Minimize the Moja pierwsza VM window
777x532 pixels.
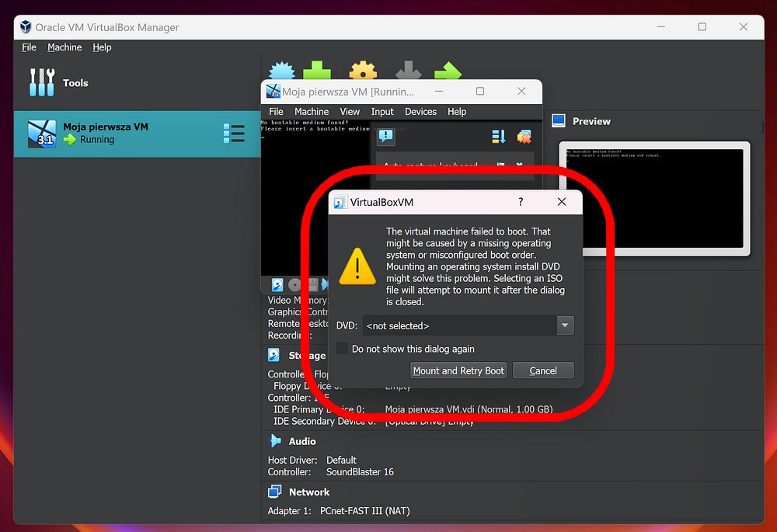click(439, 91)
